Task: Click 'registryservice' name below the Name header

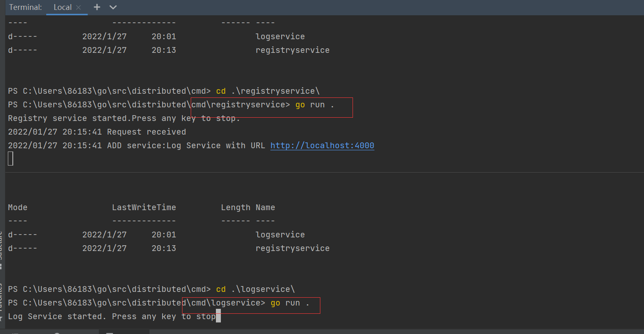Action: click(x=293, y=248)
